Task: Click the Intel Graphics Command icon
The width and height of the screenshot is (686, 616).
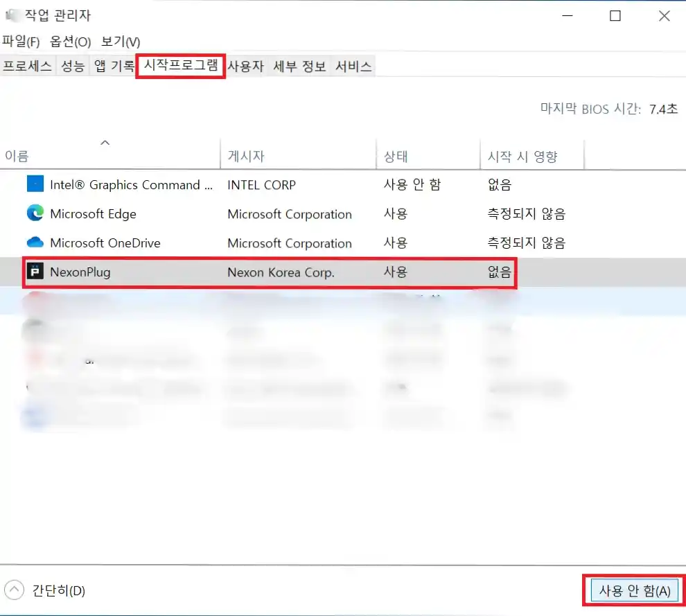Action: 35,184
